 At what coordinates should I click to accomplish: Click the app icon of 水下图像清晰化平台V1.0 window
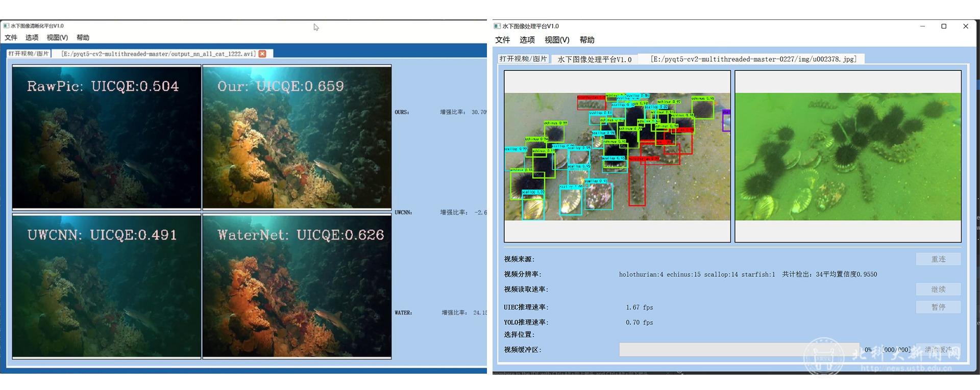pos(6,26)
